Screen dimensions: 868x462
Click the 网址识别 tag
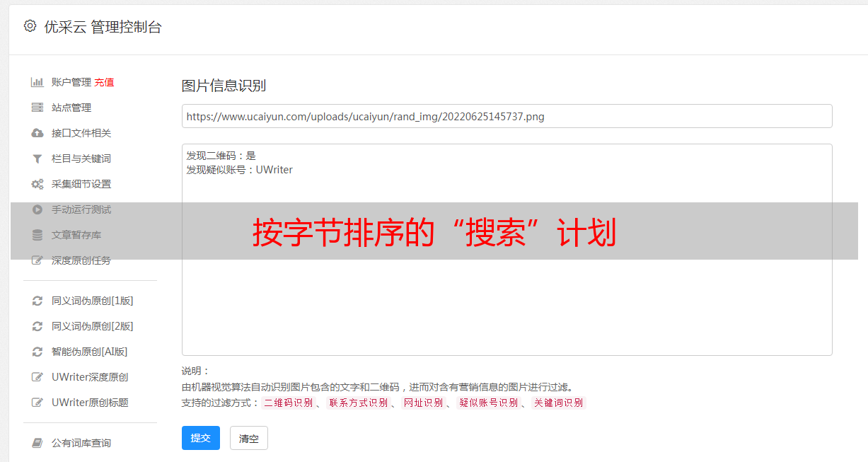[x=423, y=403]
